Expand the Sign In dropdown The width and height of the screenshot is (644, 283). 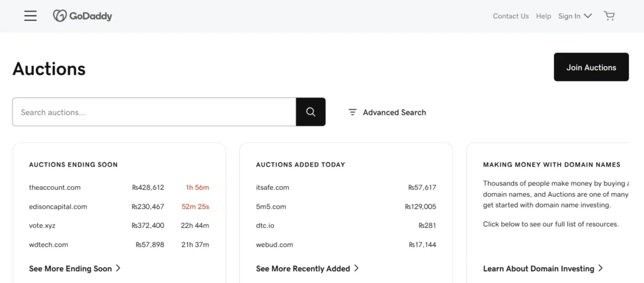pyautogui.click(x=575, y=16)
